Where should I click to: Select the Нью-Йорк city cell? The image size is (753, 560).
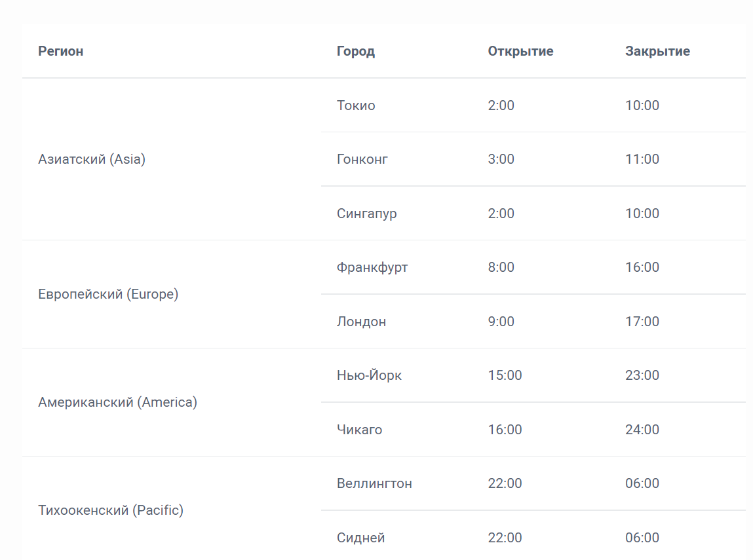pos(370,375)
